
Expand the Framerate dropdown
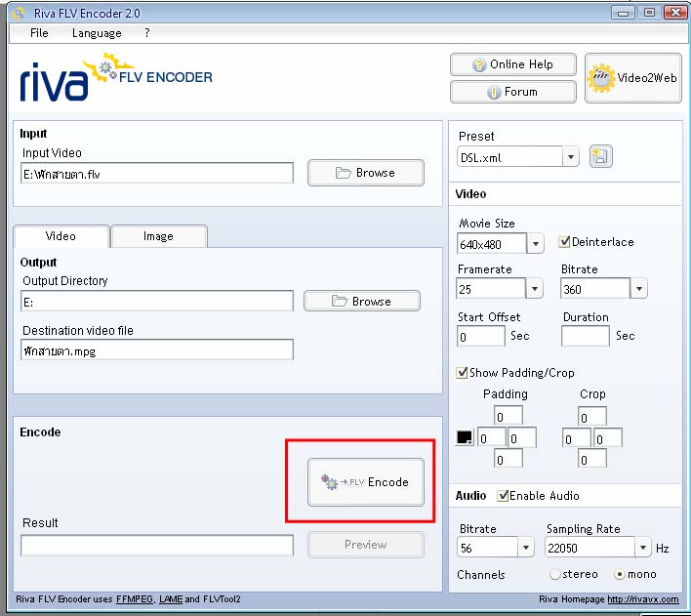coord(535,289)
